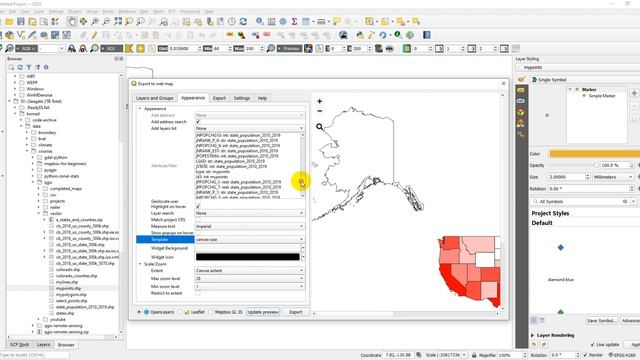
Task: Click the Update preview button
Action: (x=263, y=312)
